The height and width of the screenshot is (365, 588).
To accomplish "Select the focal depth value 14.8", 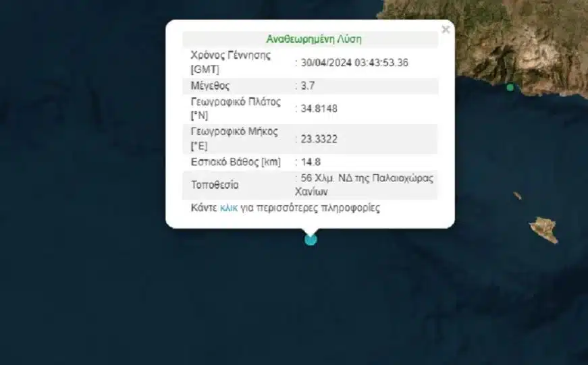I will (x=311, y=162).
